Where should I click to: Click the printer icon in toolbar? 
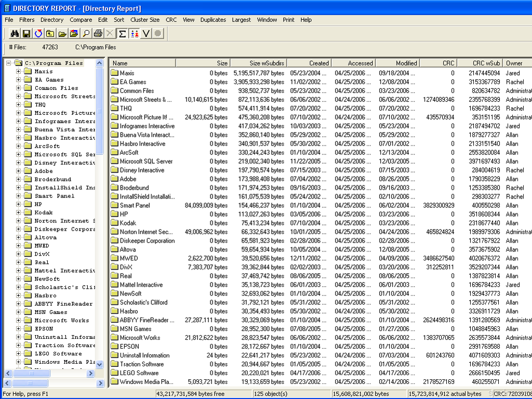point(98,34)
